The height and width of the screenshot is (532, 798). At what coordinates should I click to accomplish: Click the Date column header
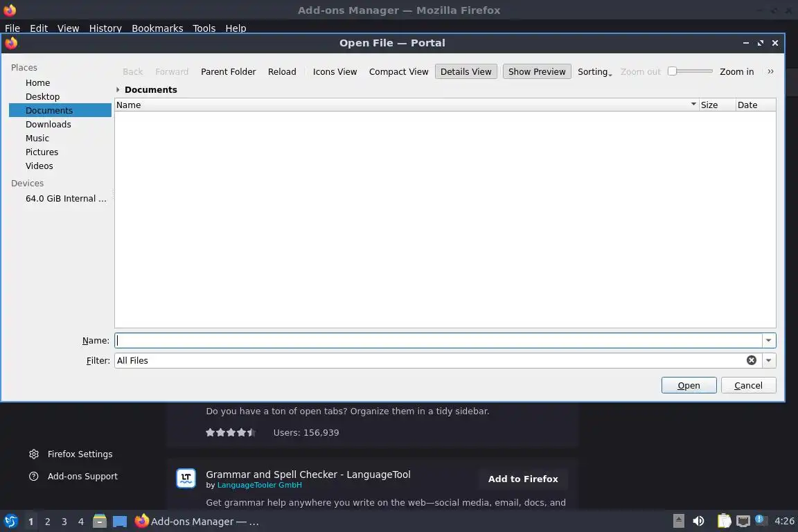click(x=756, y=105)
